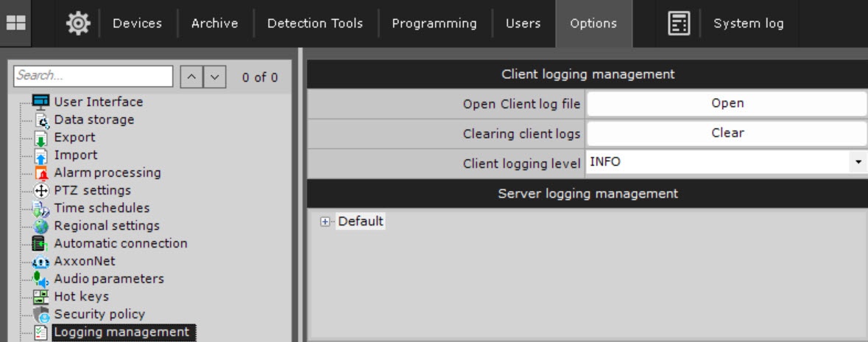
Task: Select Logging management item
Action: [x=124, y=332]
